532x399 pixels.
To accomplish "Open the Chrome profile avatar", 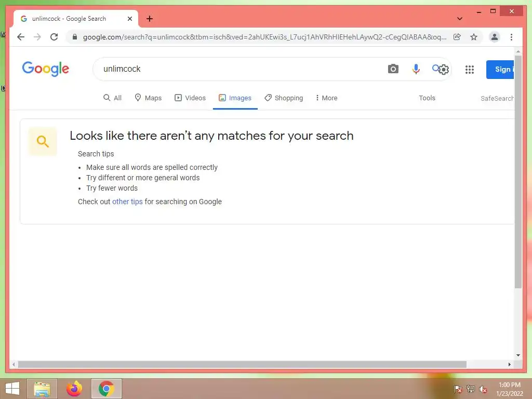I will 495,37.
